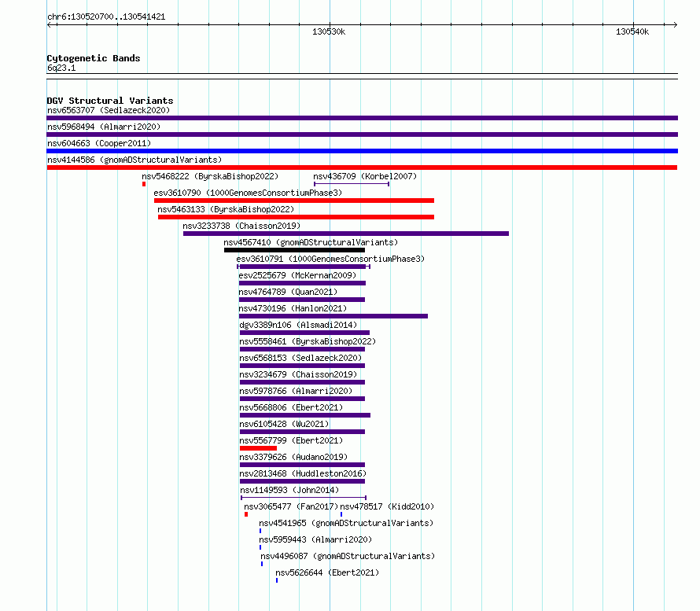Screen dimensions: 700x611
Task: Open nsv4764789 (Quan2021) label
Action: tap(288, 292)
